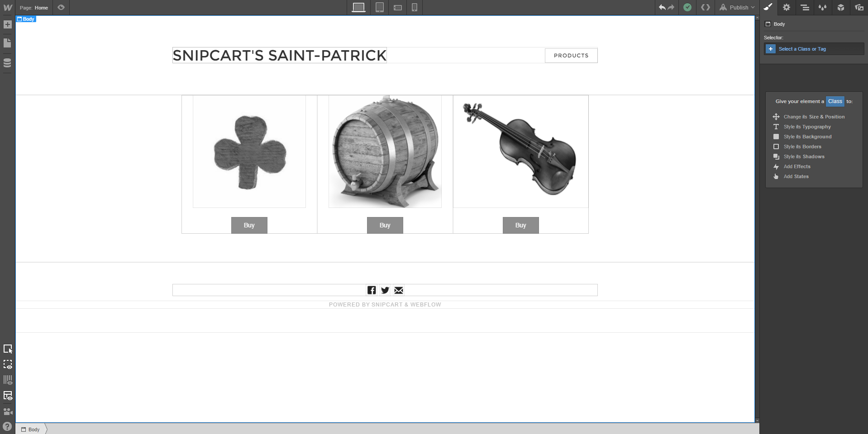Switch to mobile portrait view
Image resolution: width=868 pixels, height=434 pixels.
[x=415, y=8]
